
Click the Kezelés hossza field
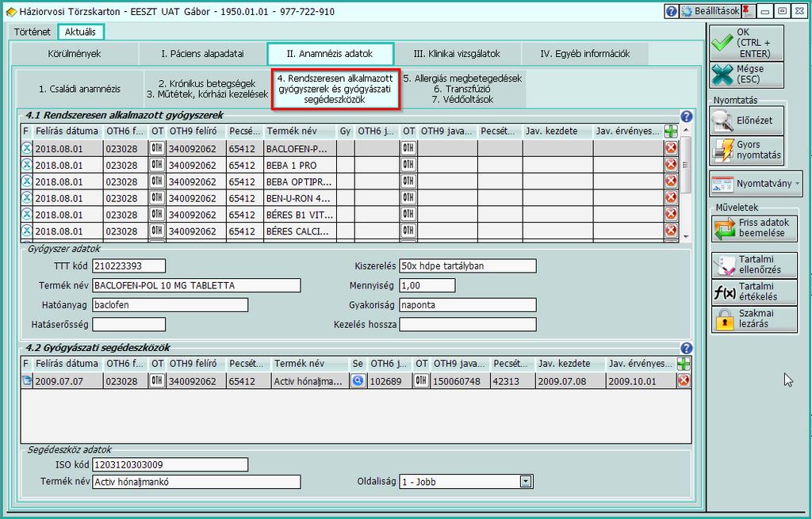(468, 324)
